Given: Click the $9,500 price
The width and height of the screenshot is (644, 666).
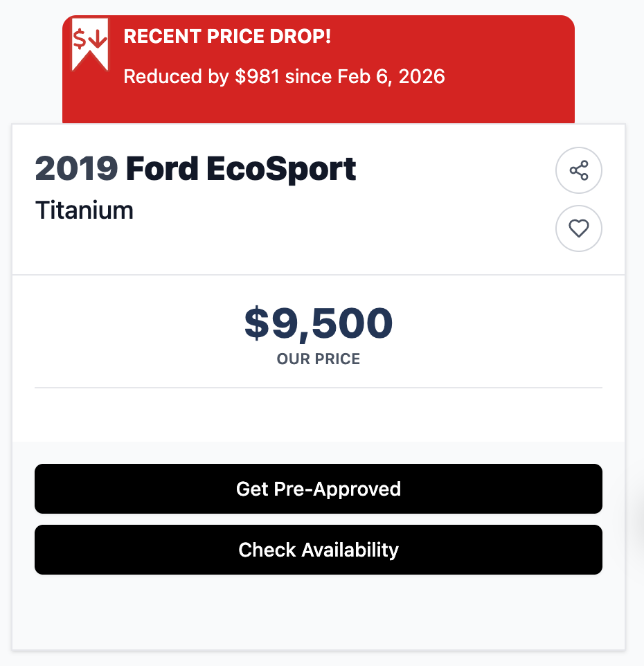Looking at the screenshot, I should coord(319,322).
